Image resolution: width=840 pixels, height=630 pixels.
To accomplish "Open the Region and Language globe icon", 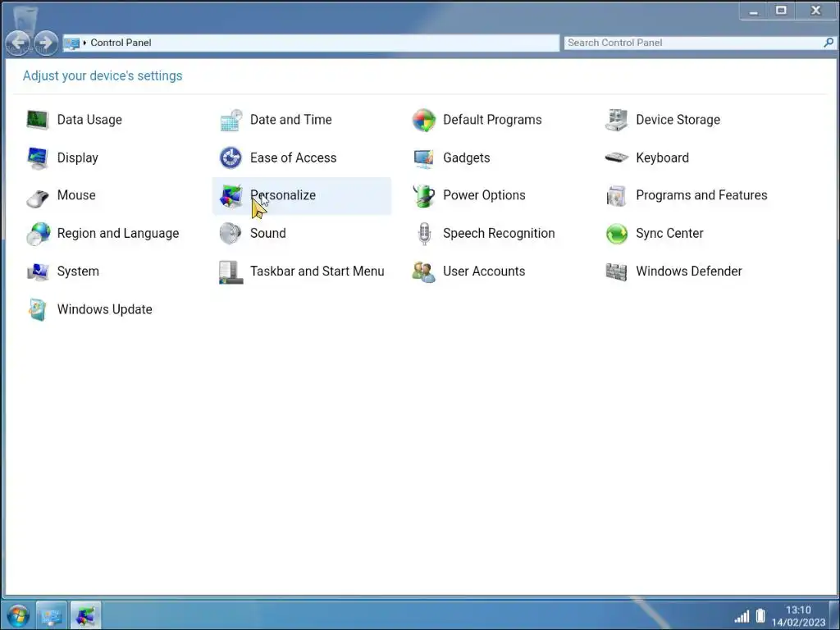I will (x=38, y=234).
